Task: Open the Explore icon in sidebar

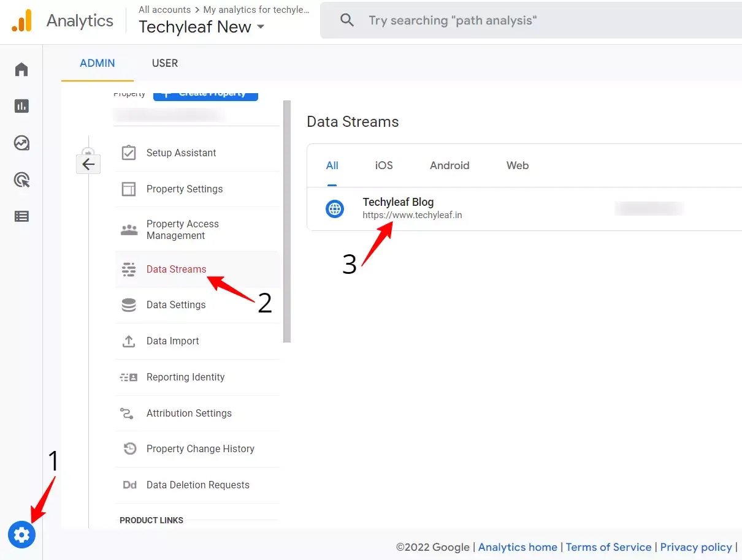Action: pyautogui.click(x=21, y=143)
